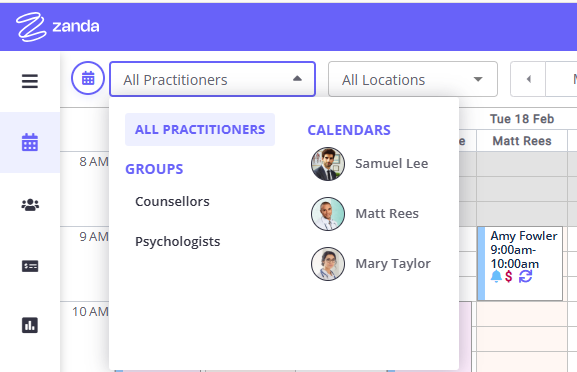The height and width of the screenshot is (372, 577).
Task: Open the hamburger menu icon
Action: pos(30,81)
